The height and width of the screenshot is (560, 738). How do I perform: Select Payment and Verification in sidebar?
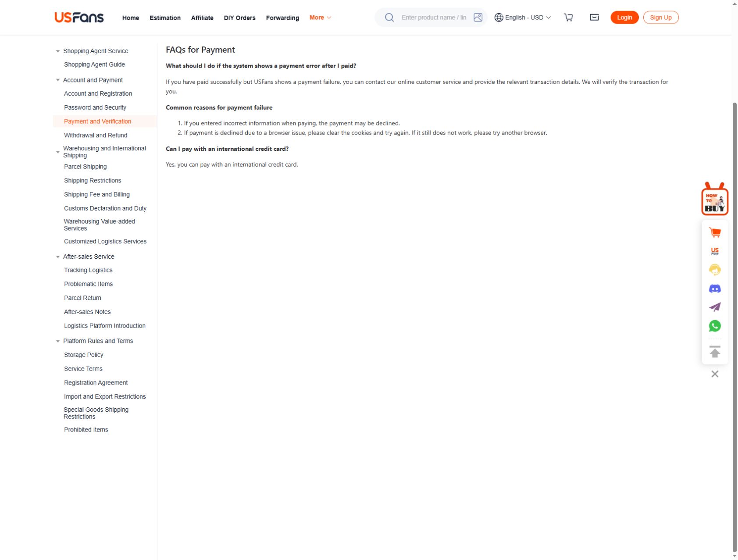97,121
